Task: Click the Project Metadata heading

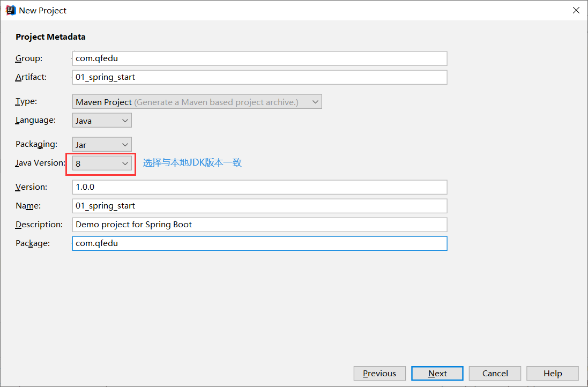Action: (50, 37)
